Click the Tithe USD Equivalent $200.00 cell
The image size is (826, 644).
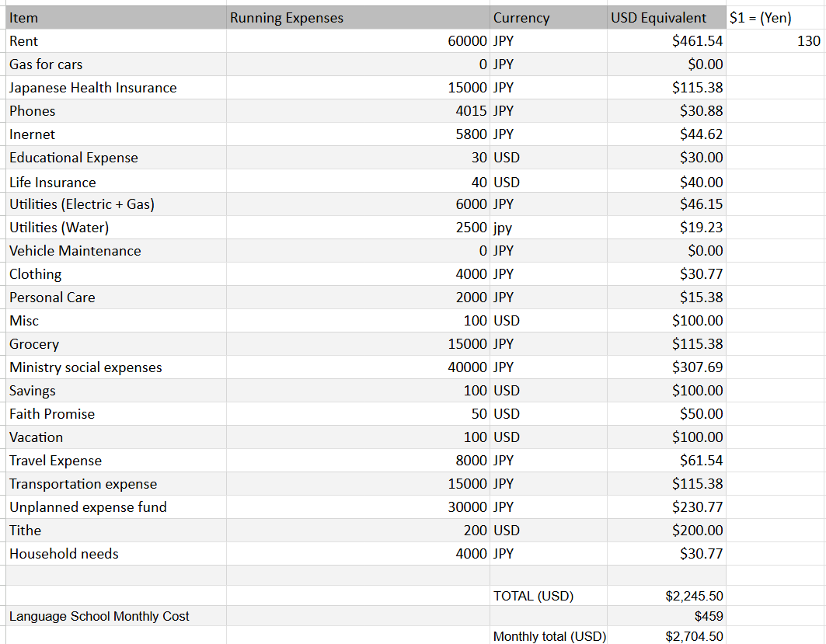[667, 531]
